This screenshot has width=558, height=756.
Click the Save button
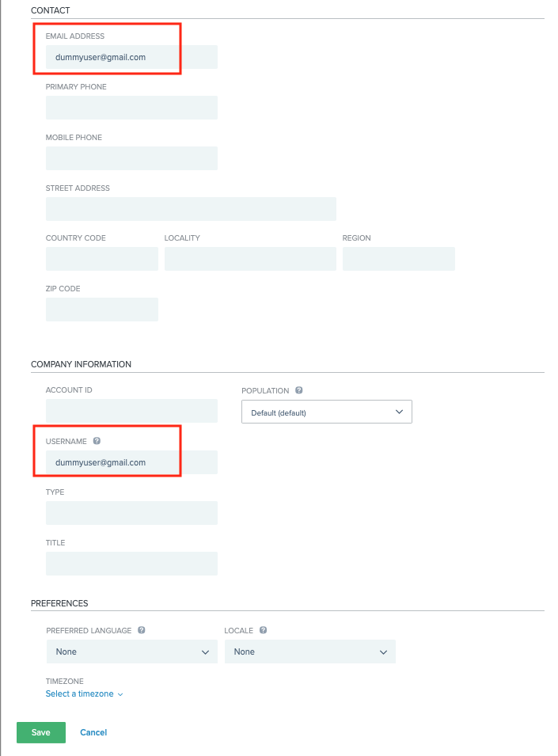coord(40,731)
